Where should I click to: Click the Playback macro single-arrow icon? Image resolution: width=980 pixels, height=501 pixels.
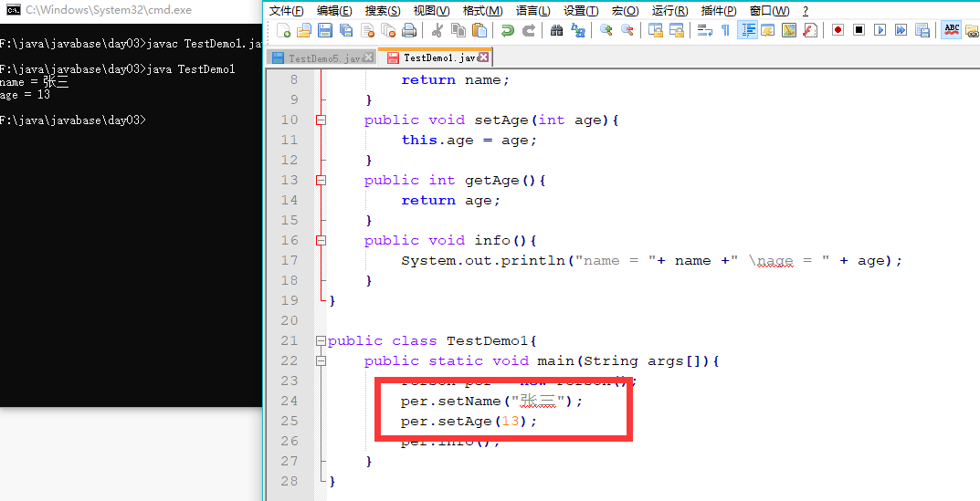(x=880, y=30)
